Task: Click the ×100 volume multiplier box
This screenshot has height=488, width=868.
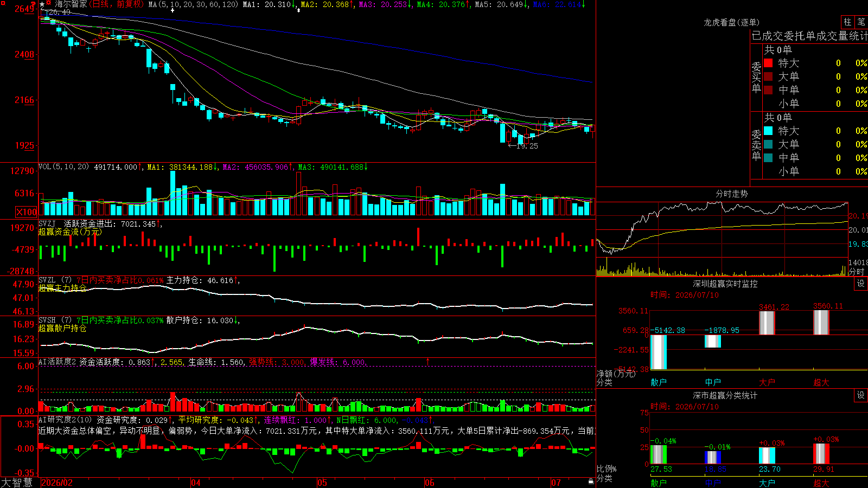Action: coord(27,212)
